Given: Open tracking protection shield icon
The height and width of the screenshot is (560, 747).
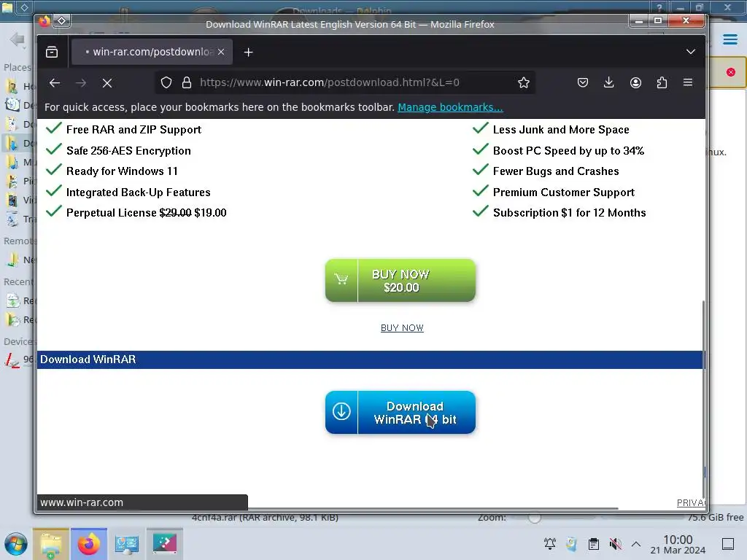Looking at the screenshot, I should (166, 82).
